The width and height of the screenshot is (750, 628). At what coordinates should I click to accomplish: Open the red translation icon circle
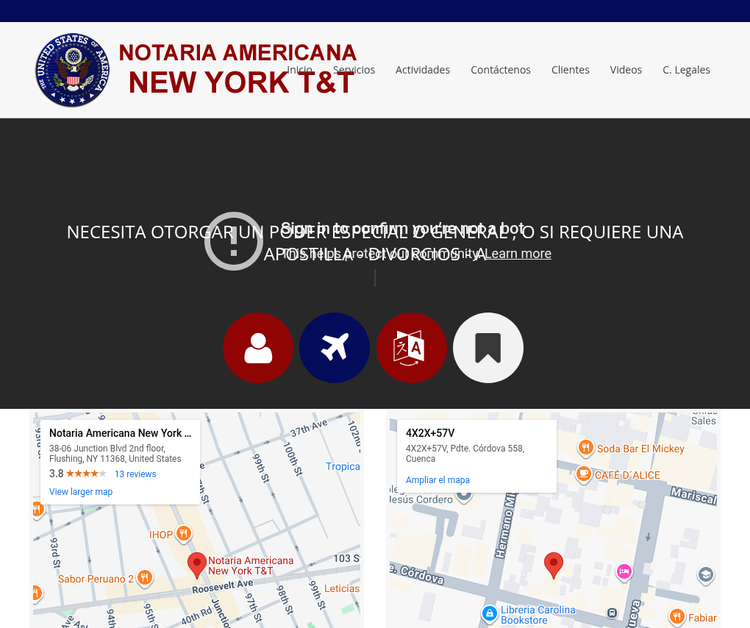pyautogui.click(x=411, y=348)
